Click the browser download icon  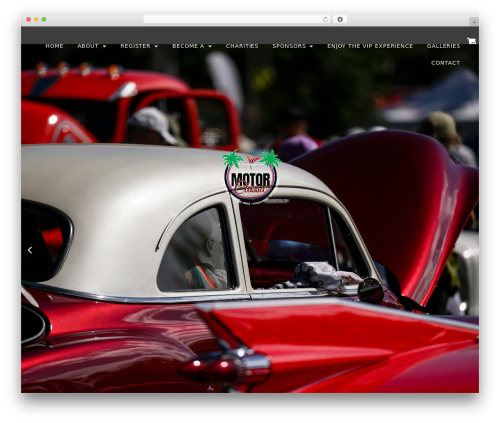[340, 20]
